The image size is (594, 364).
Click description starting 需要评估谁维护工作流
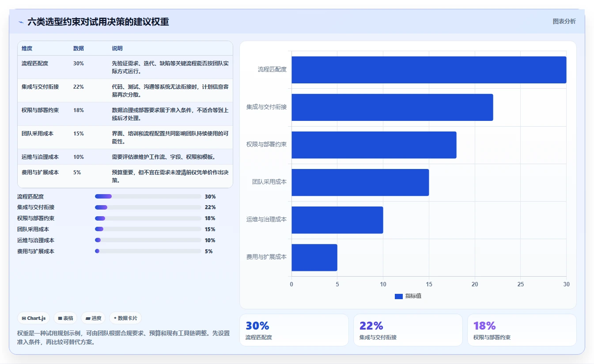coord(164,157)
